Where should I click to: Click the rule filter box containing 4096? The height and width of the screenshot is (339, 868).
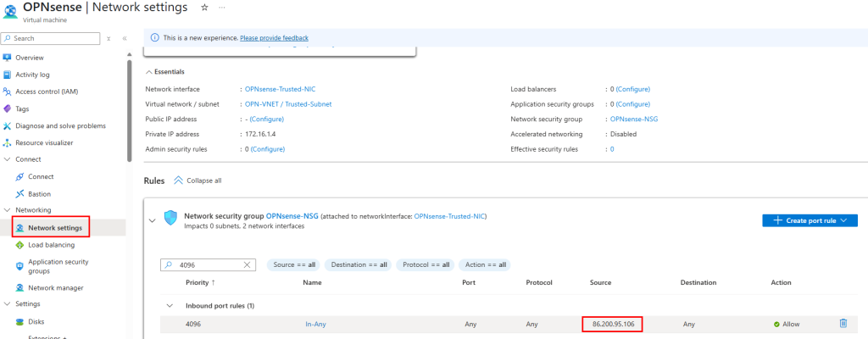(x=209, y=264)
